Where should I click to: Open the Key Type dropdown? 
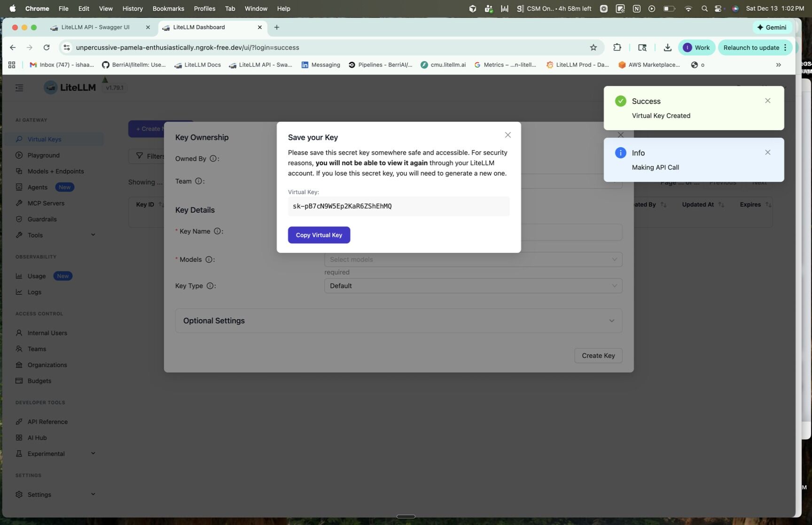click(473, 286)
